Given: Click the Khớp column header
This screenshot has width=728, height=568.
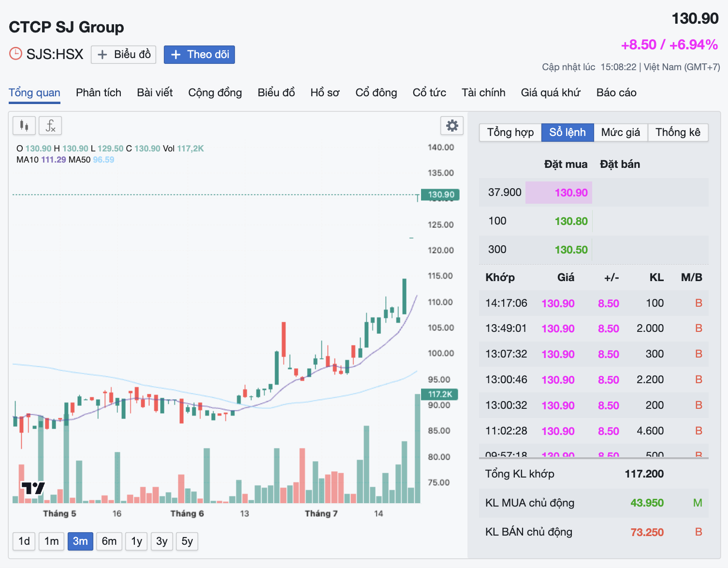Looking at the screenshot, I should [500, 278].
